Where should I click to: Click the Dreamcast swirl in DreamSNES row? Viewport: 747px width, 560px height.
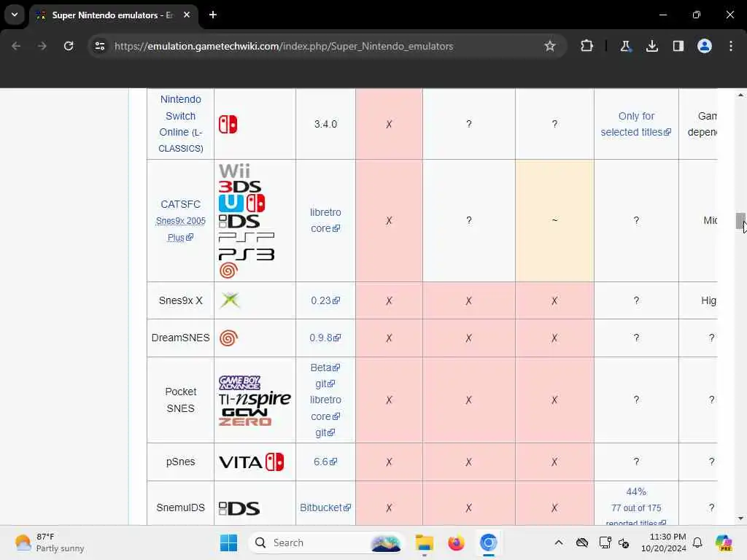pos(228,338)
